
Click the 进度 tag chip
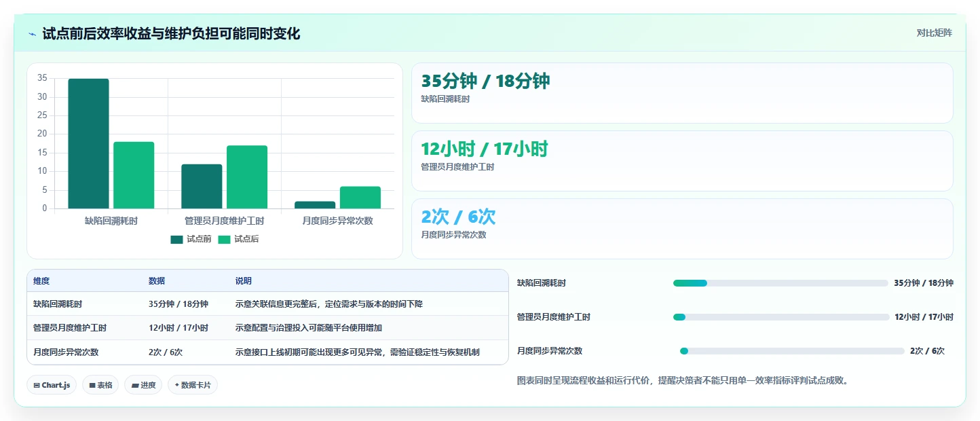click(143, 385)
